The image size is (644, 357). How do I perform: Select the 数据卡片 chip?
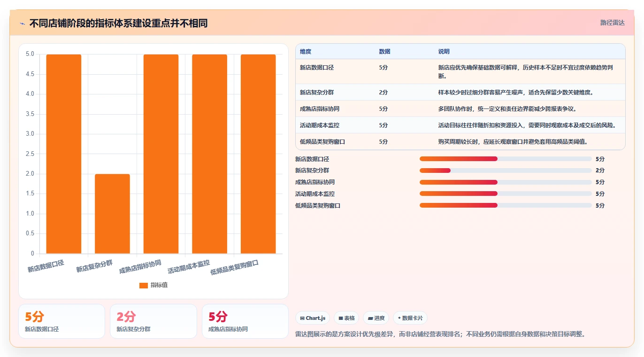tap(410, 318)
